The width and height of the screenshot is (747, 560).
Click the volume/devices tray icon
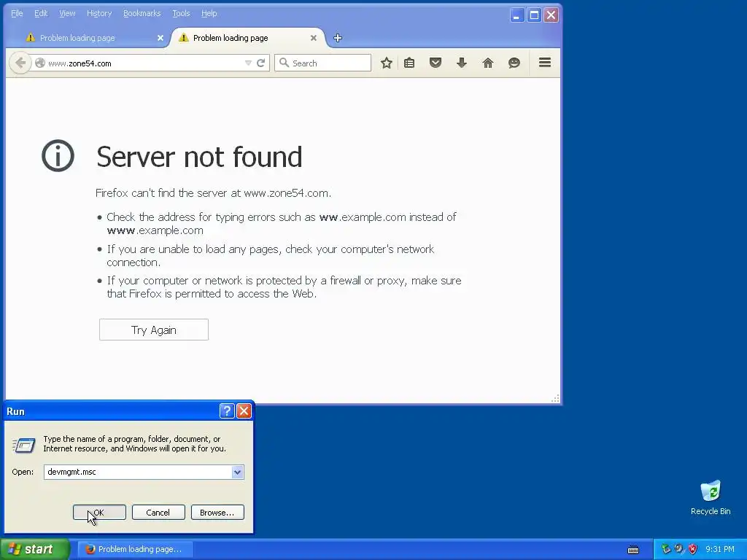coord(679,549)
